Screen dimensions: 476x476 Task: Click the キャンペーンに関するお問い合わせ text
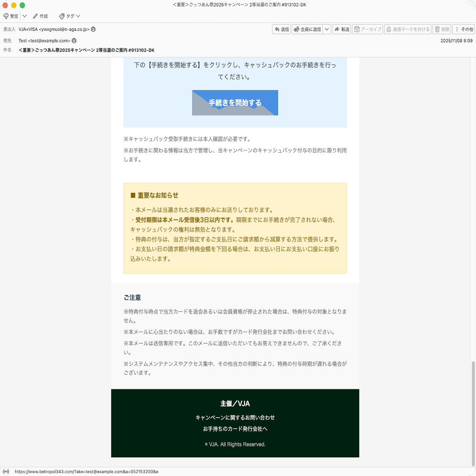(235, 417)
